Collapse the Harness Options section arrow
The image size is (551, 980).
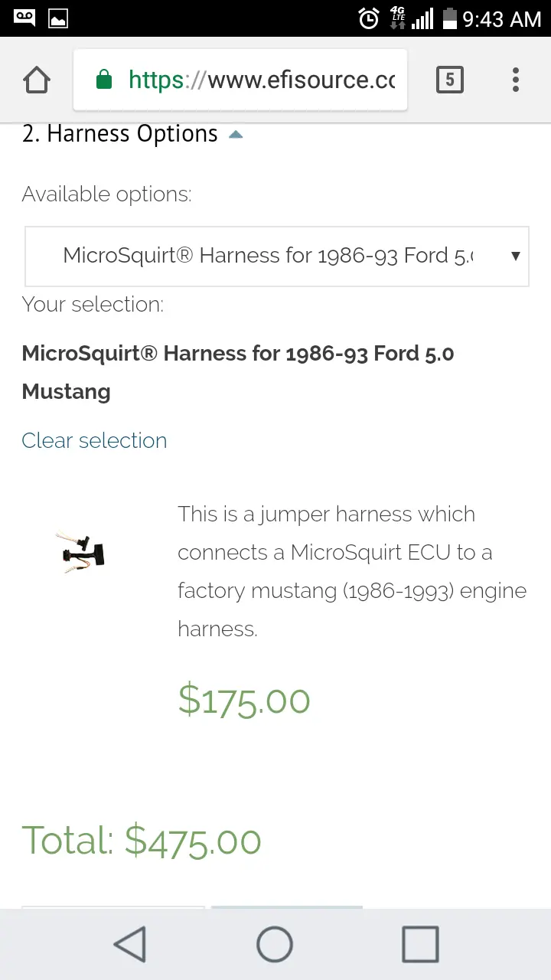pyautogui.click(x=236, y=135)
